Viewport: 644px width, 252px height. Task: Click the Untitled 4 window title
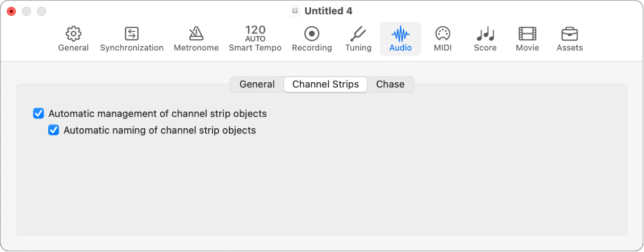(x=328, y=11)
